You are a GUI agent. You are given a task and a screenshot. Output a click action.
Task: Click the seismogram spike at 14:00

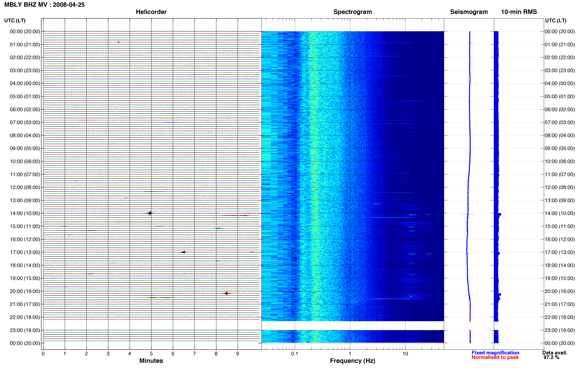click(x=468, y=214)
